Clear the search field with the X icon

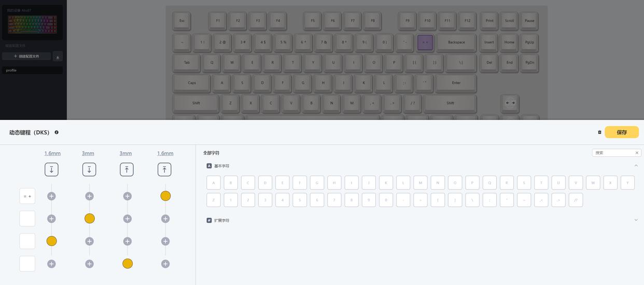[637, 153]
